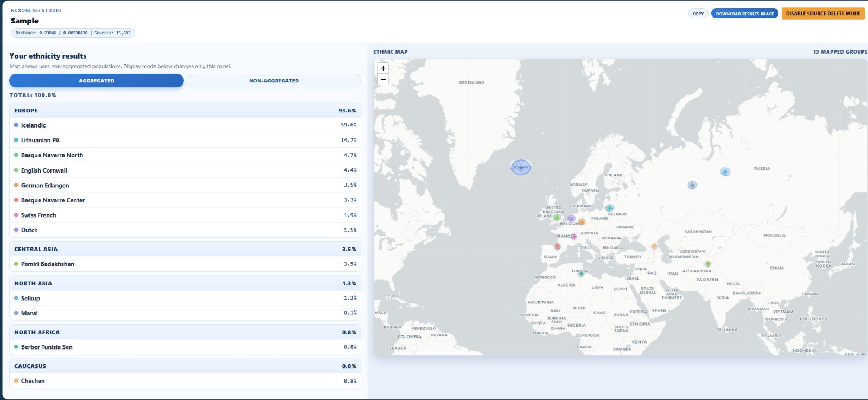The height and width of the screenshot is (400, 868).
Task: Collapse the Central Asia region header
Action: tap(185, 249)
